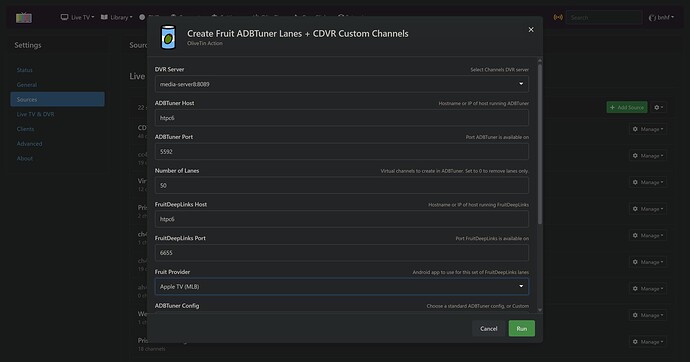This screenshot has width=690, height=362.
Task: Click the Cancel button
Action: pyautogui.click(x=488, y=329)
